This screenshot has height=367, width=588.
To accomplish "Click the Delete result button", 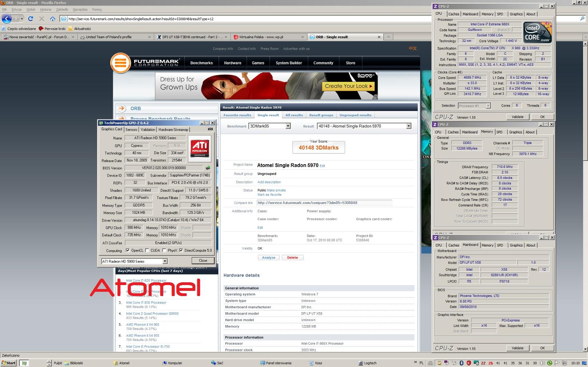I will coord(293,258).
